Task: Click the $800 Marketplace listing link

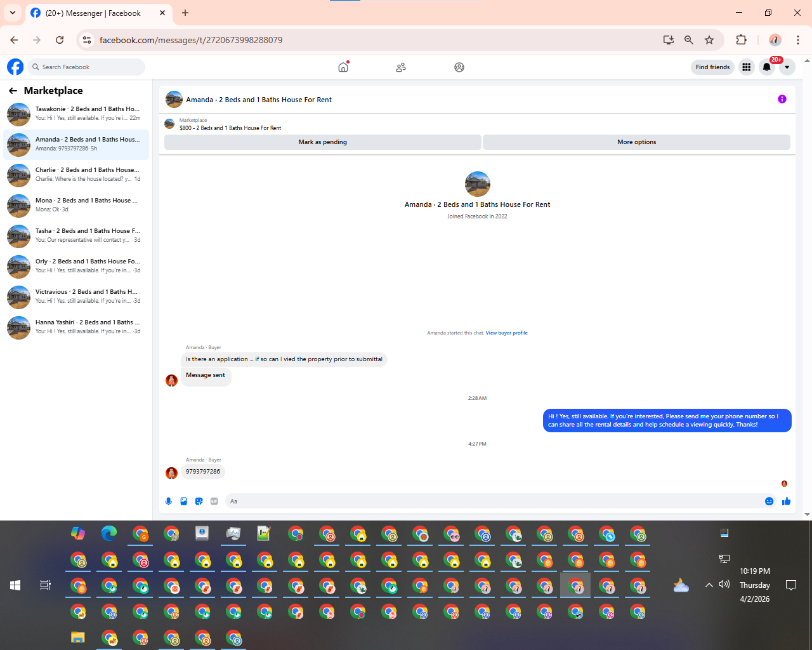Action: 230,128
